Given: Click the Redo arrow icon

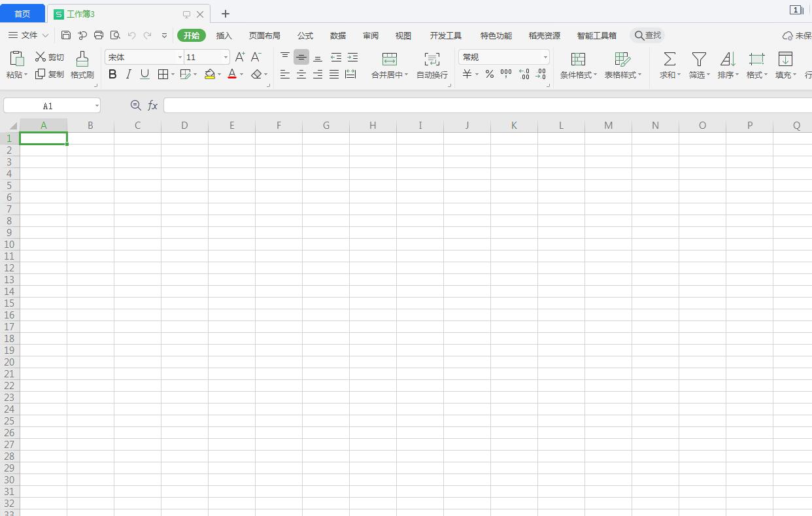Looking at the screenshot, I should (x=148, y=35).
